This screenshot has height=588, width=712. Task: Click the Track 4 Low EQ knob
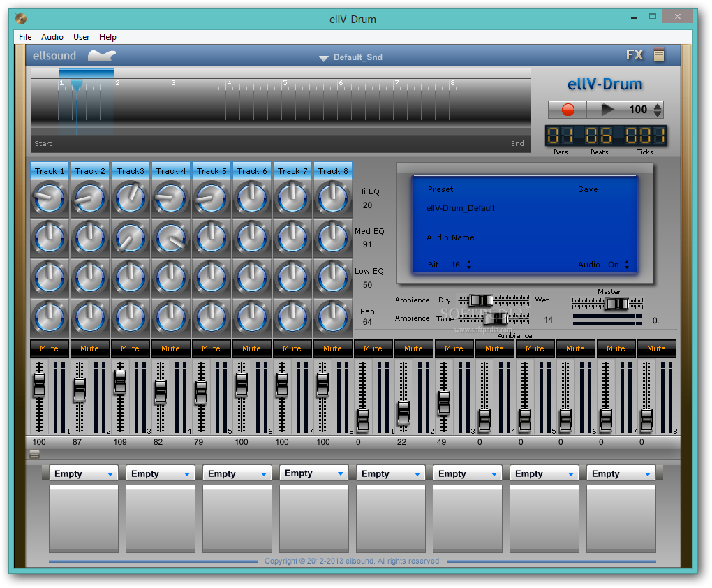click(x=171, y=277)
